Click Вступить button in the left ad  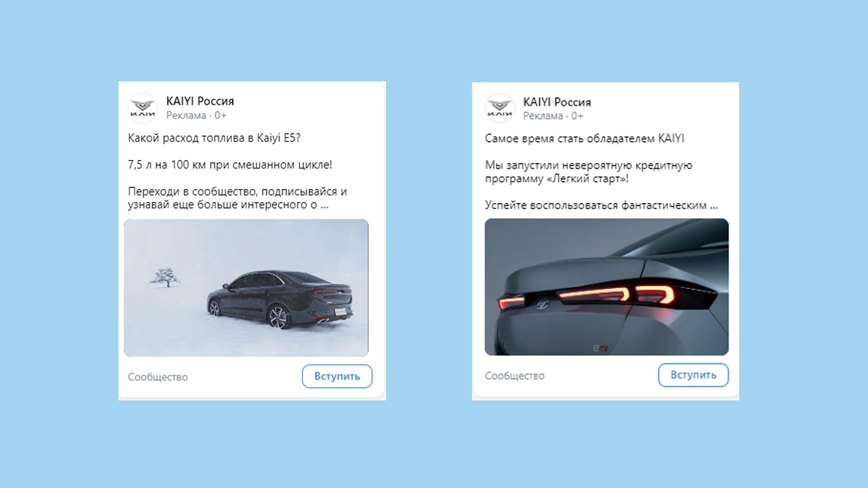(337, 376)
